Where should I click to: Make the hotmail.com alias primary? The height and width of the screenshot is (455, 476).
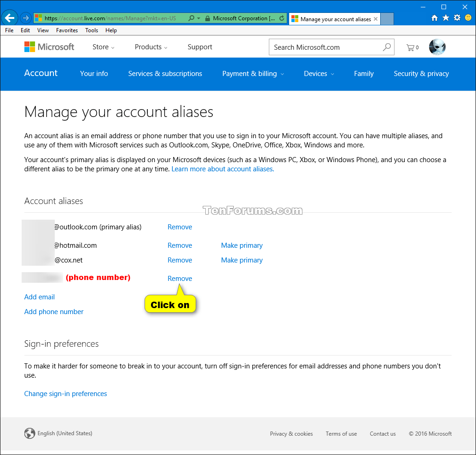pyautogui.click(x=242, y=245)
